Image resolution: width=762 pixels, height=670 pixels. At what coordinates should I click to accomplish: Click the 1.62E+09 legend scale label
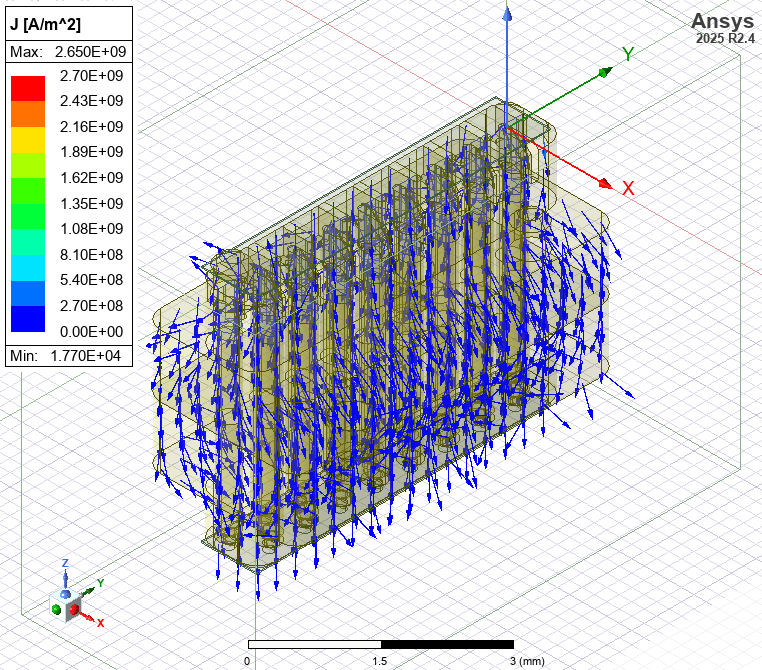click(x=91, y=178)
